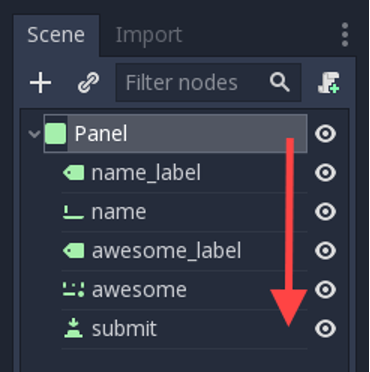Open the Scene dock options menu

[345, 35]
